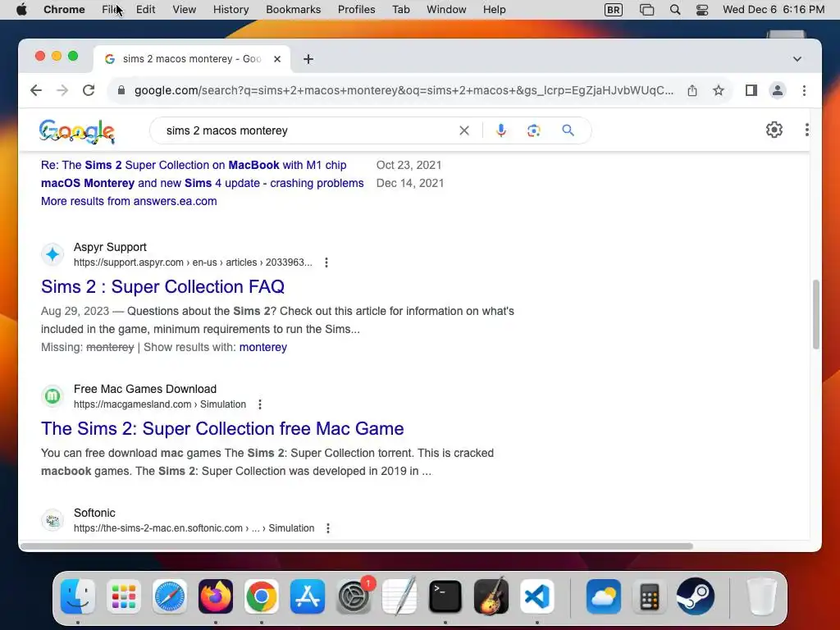Open the Apple menu
Screen dimensions: 840x630
21,10
